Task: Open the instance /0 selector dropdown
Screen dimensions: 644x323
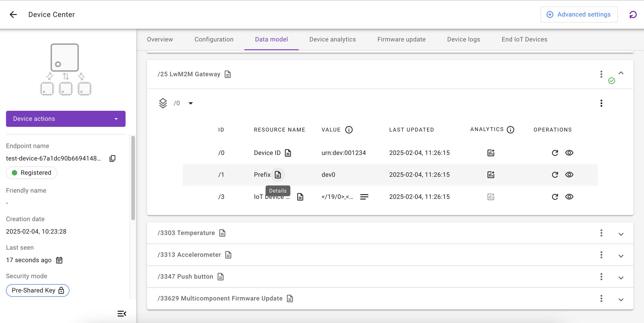Action: click(191, 103)
